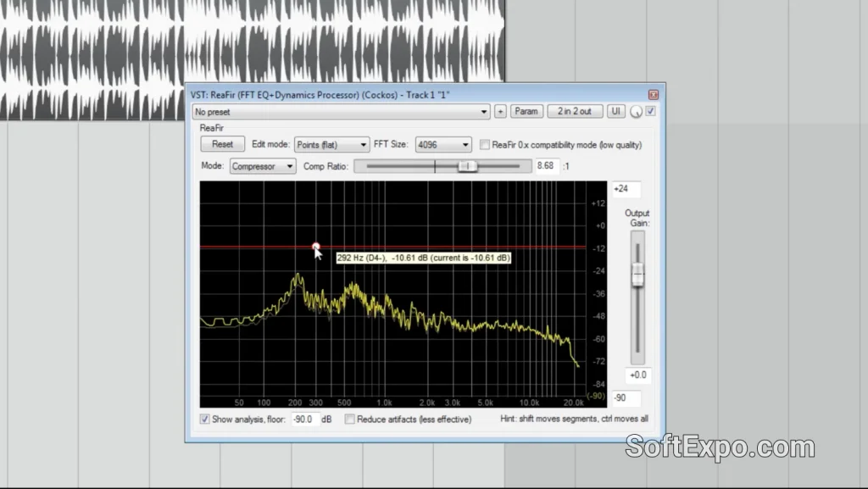868x489 pixels.
Task: Enable Reduce artifacts option
Action: pos(350,419)
